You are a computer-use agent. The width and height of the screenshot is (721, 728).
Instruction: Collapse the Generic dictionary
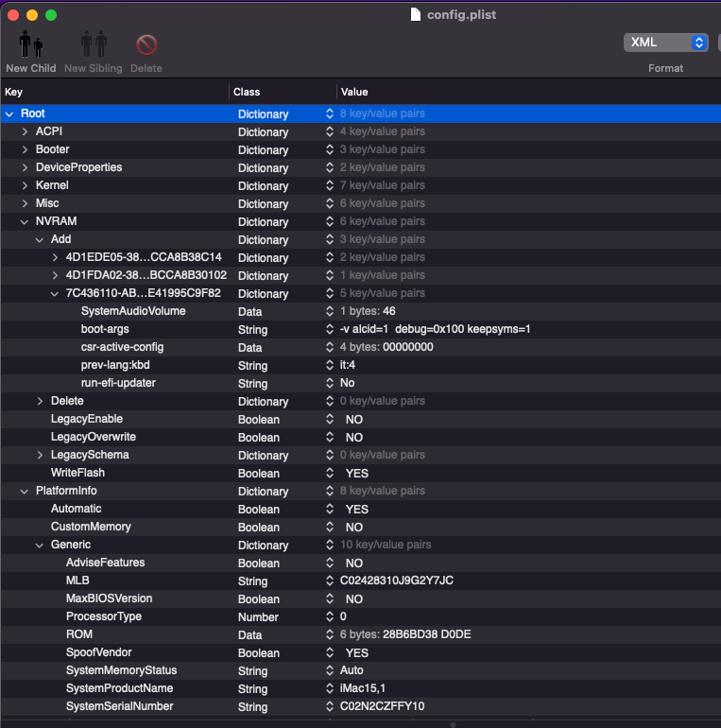(40, 546)
